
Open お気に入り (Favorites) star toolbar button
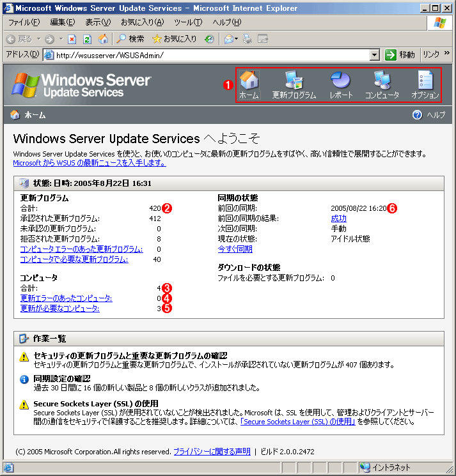click(x=175, y=39)
